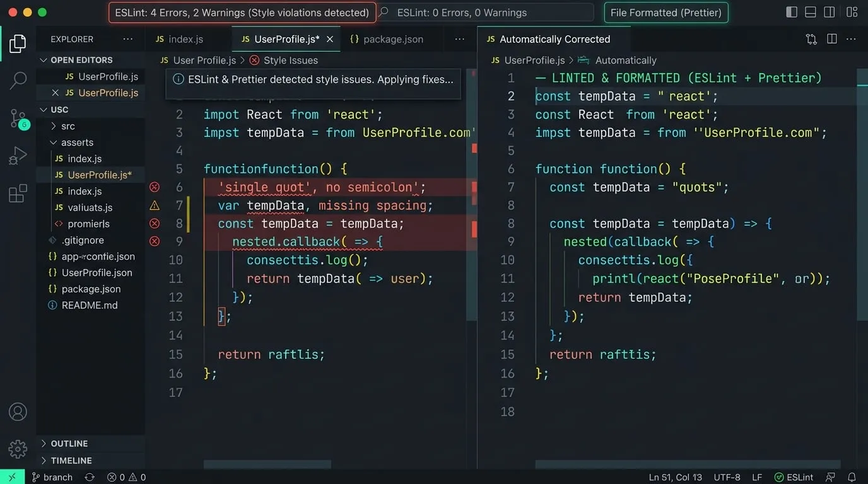Open problems count in status bar
This screenshot has width=868, height=484.
click(x=126, y=477)
